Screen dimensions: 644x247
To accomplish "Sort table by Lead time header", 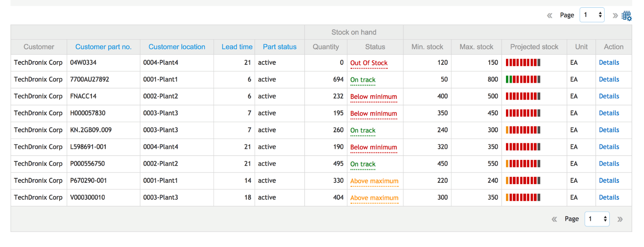I will tap(237, 47).
